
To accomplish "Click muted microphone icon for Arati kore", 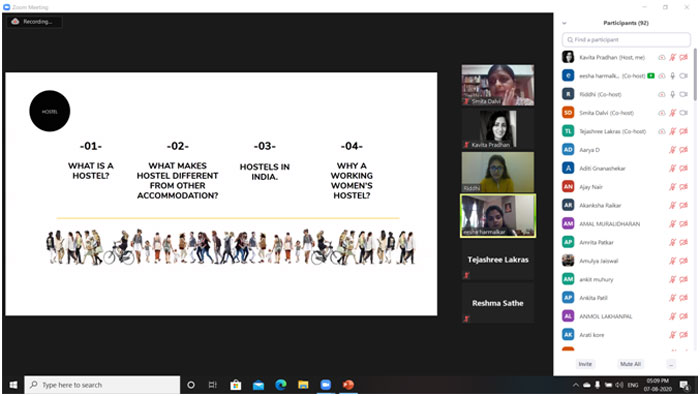I will click(x=673, y=335).
